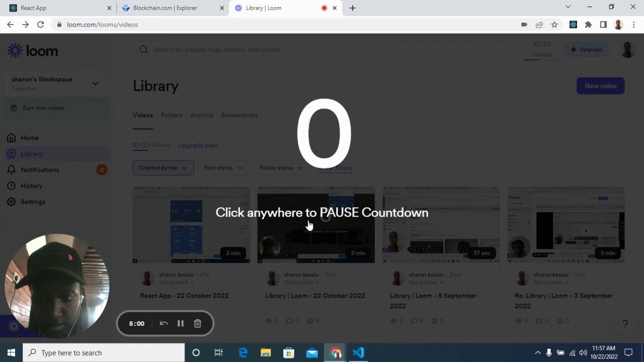
Task: Click the Home house icon
Action: [11, 138]
